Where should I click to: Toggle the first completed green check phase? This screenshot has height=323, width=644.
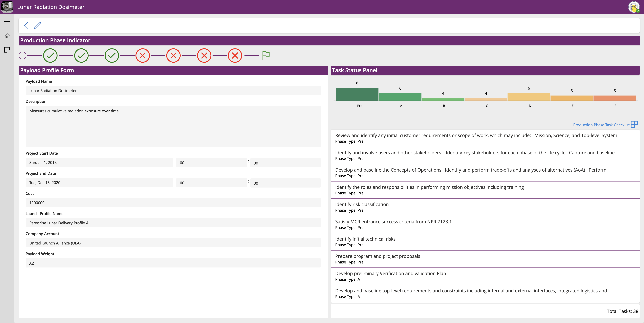pos(50,55)
